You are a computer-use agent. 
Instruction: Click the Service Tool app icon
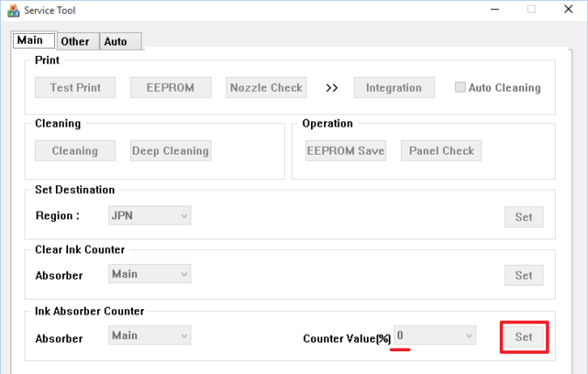click(12, 10)
